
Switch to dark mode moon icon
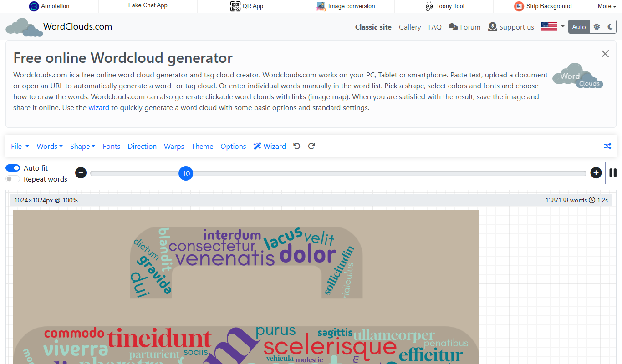click(610, 27)
